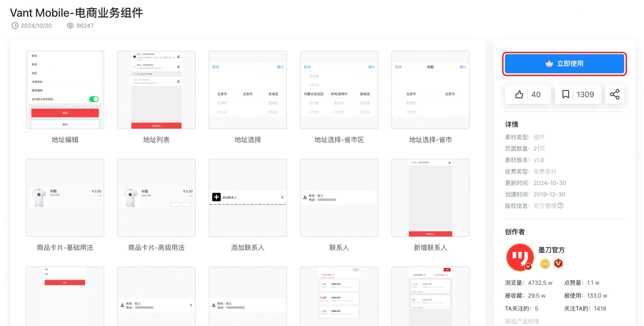Click the eye icon beside 96247
Screen dimensions: 644x326
click(x=70, y=26)
